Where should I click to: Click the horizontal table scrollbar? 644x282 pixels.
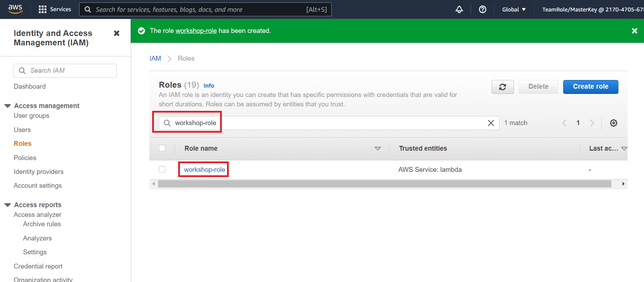(x=385, y=184)
